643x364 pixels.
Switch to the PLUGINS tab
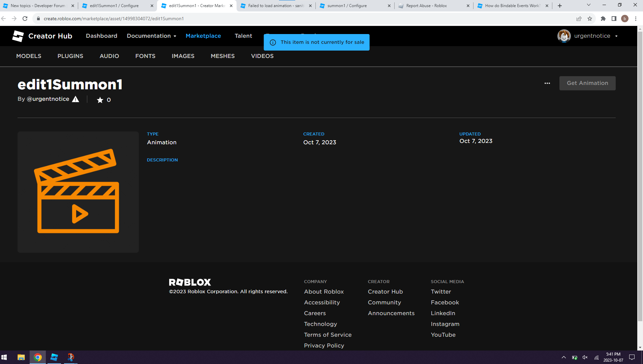coord(70,56)
